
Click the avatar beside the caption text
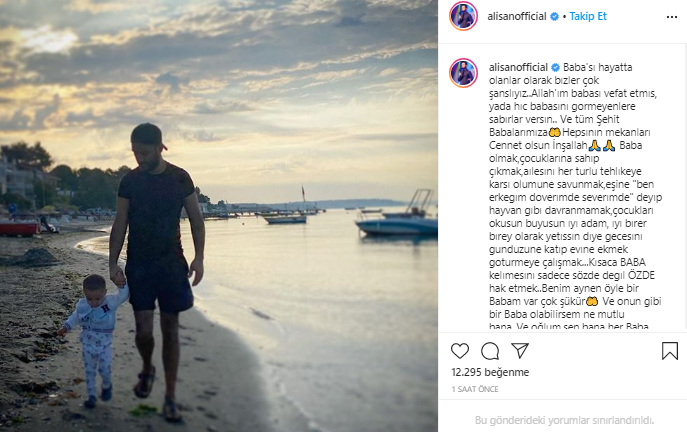click(462, 72)
